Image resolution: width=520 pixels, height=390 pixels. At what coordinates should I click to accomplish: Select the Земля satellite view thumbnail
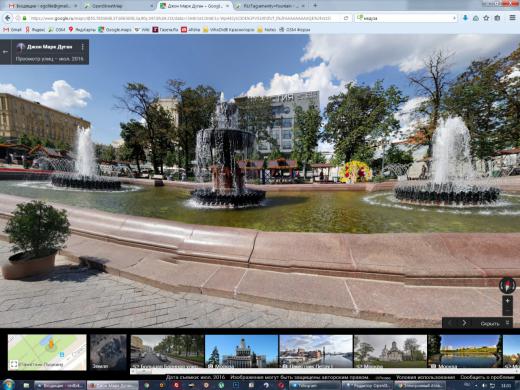point(108,352)
